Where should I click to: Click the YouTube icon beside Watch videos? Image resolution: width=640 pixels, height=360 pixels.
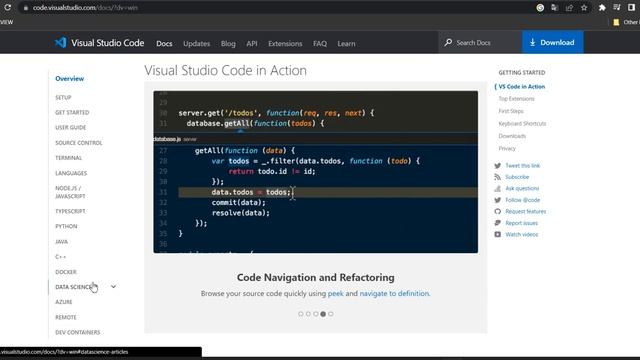498,234
